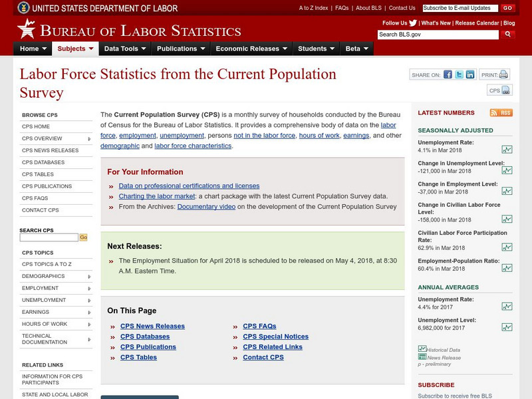Click the printer icon to print
The height and width of the screenshot is (399, 532).
(x=503, y=74)
